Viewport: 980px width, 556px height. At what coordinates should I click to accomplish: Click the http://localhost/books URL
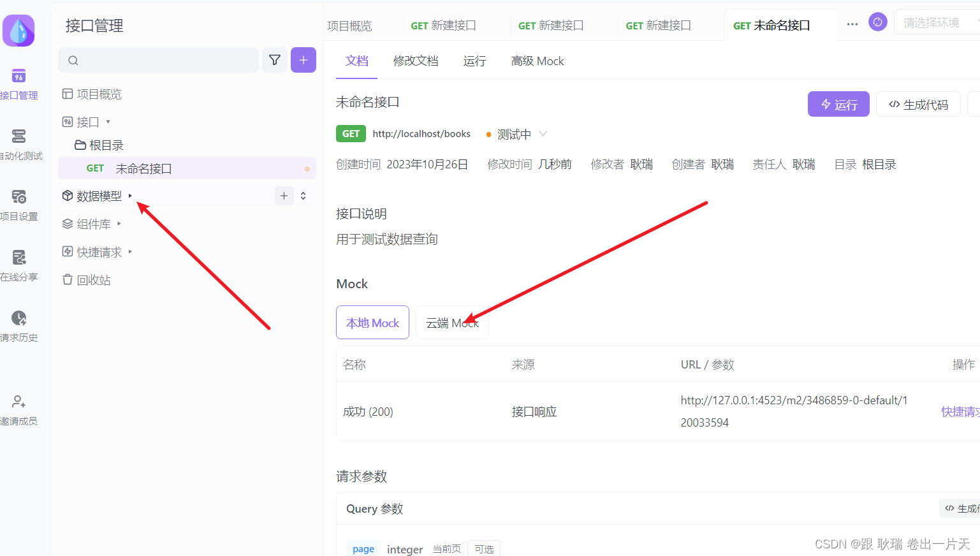[x=421, y=134]
